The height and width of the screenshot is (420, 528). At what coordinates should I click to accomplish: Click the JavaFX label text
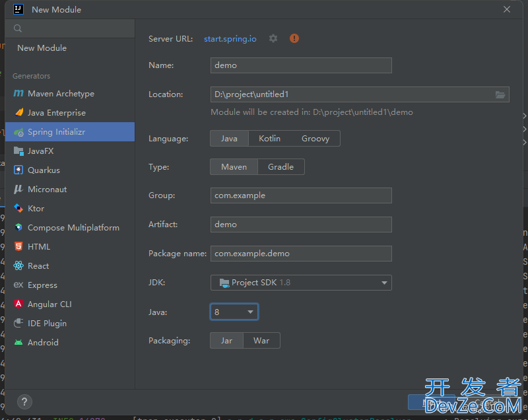[41, 151]
